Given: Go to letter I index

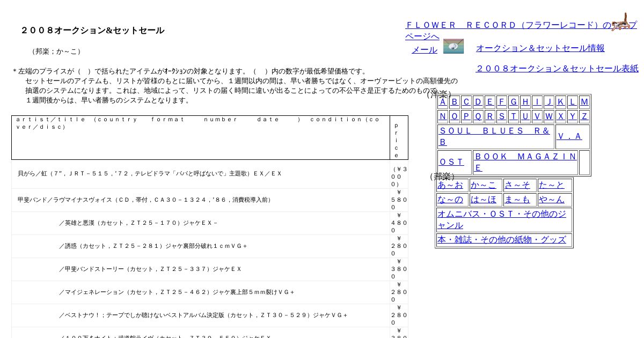Looking at the screenshot, I should 537,102.
